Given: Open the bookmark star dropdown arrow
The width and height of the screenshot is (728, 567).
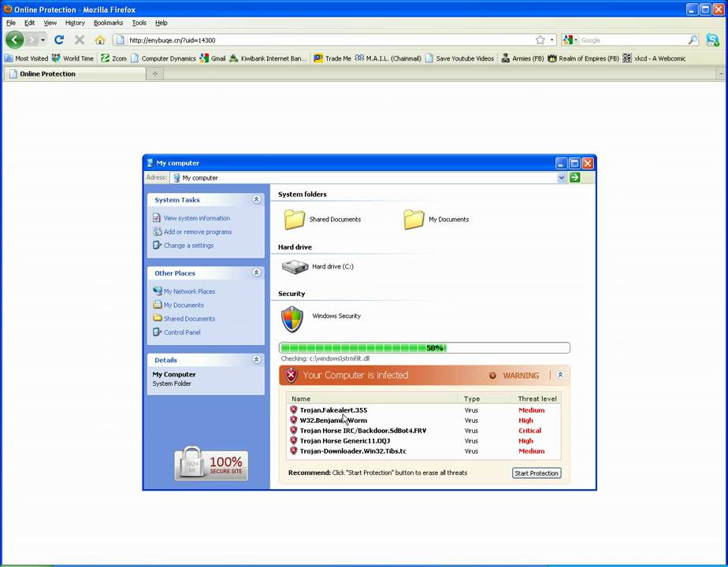Looking at the screenshot, I should pyautogui.click(x=552, y=40).
